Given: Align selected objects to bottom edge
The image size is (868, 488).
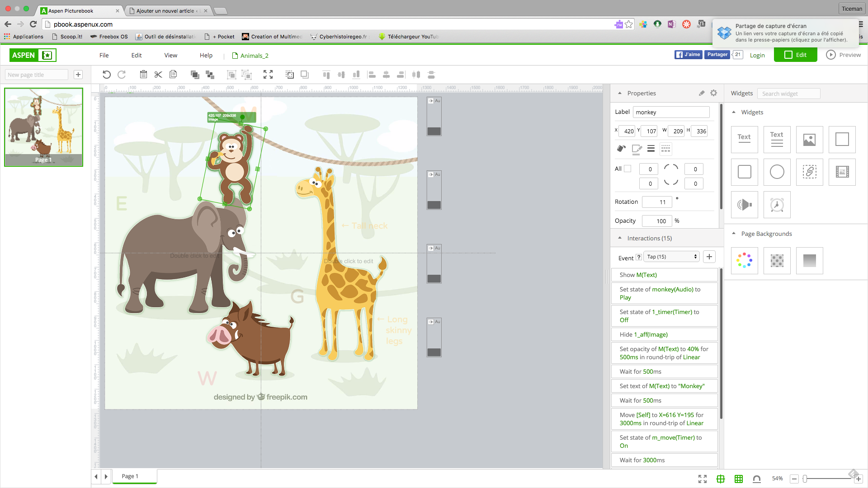Looking at the screenshot, I should 356,75.
